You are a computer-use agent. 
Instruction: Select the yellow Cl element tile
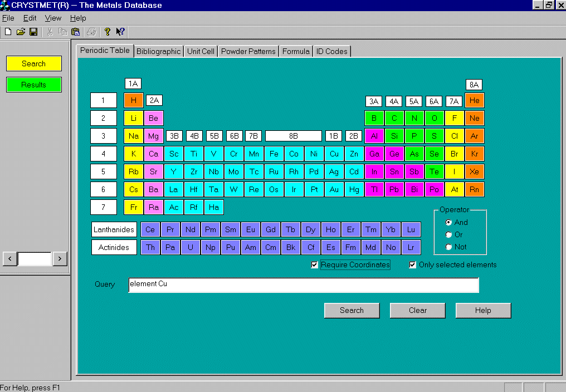tap(454, 136)
